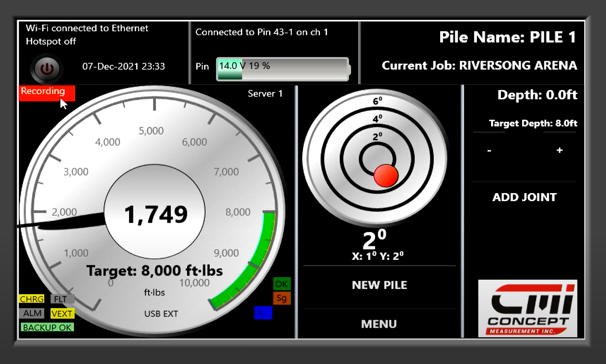
Task: Click the gray FLT fault indicator
Action: coord(63,299)
